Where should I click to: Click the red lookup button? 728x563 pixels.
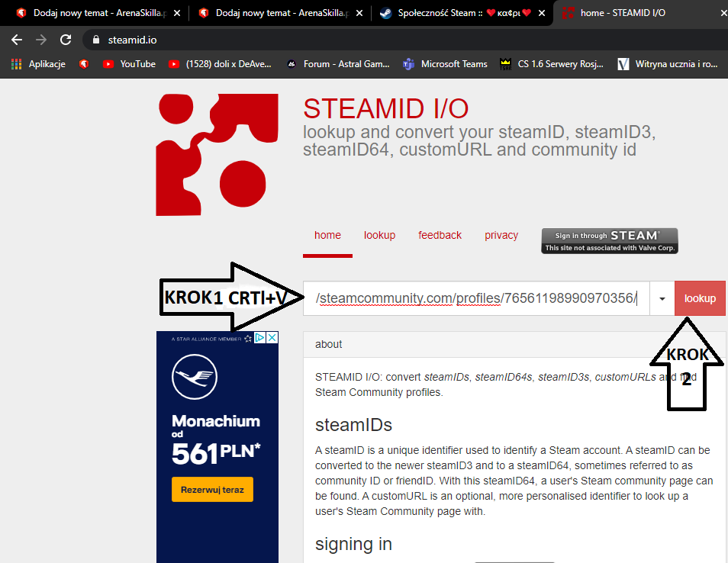pos(700,298)
